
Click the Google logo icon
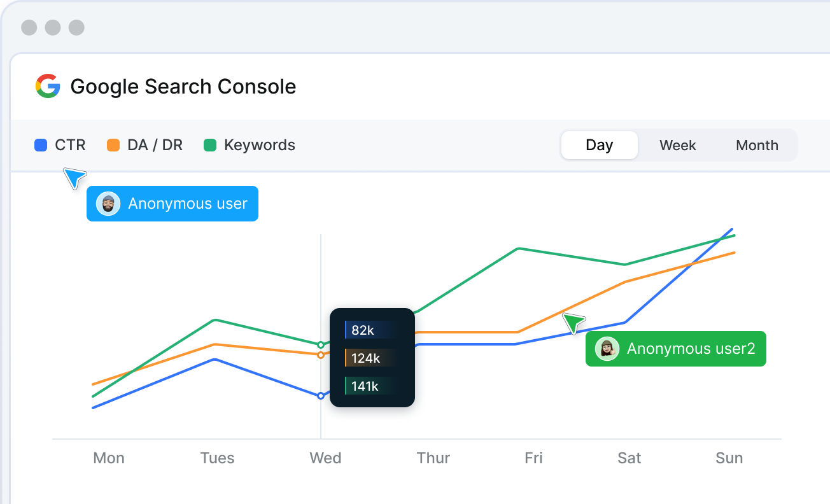[48, 86]
